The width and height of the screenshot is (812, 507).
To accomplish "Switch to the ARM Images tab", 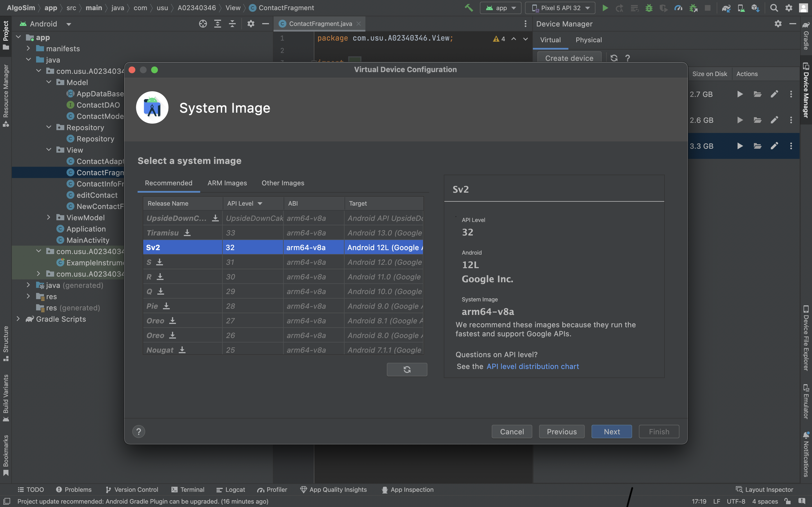I will [227, 183].
